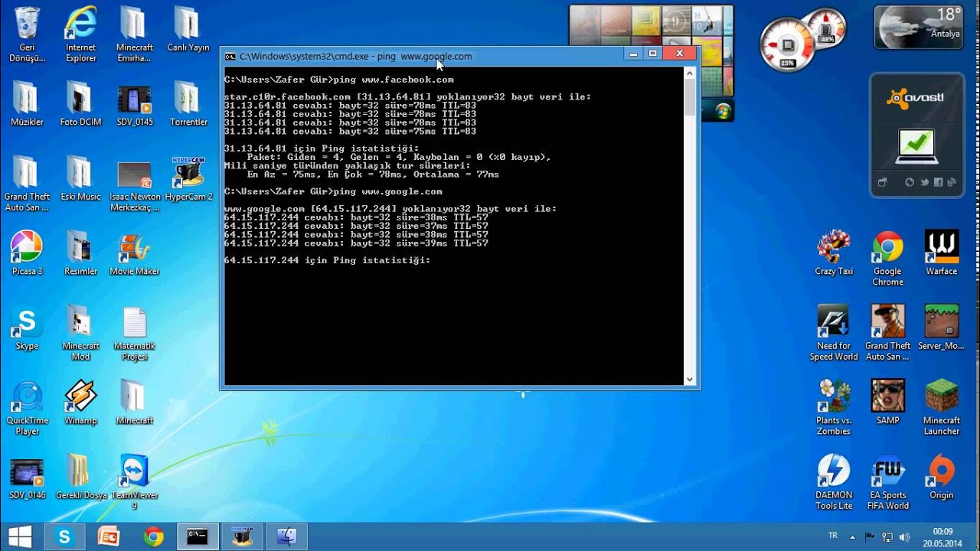Viewport: 980px width, 551px height.
Task: Select the QuickTime Player shortcut
Action: (x=28, y=407)
